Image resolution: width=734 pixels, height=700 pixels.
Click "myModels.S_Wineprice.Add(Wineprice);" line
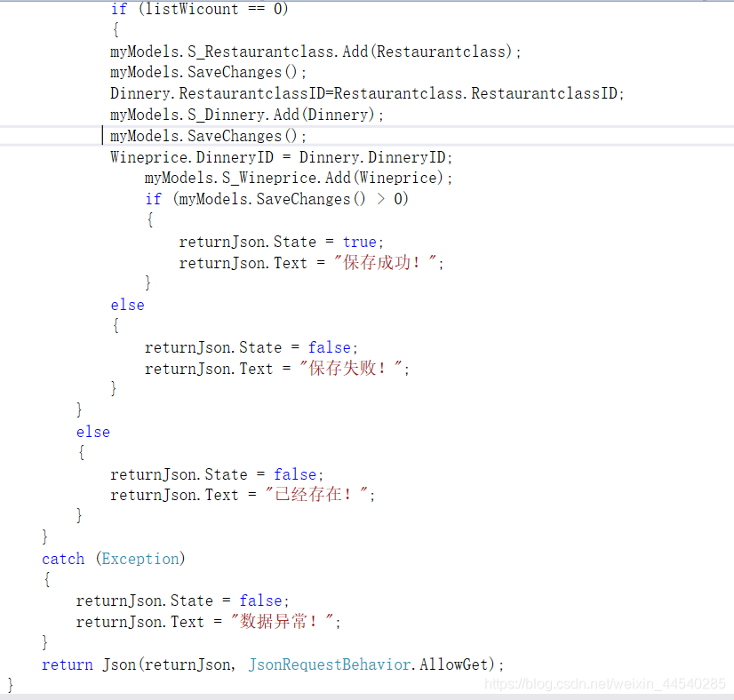(x=299, y=179)
